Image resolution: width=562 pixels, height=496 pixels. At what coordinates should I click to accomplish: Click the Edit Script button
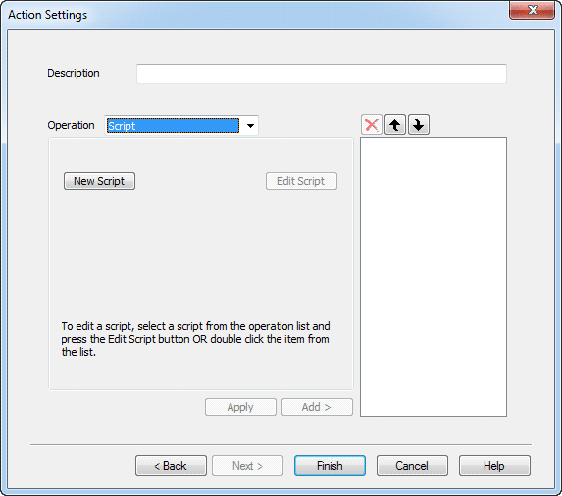click(301, 181)
